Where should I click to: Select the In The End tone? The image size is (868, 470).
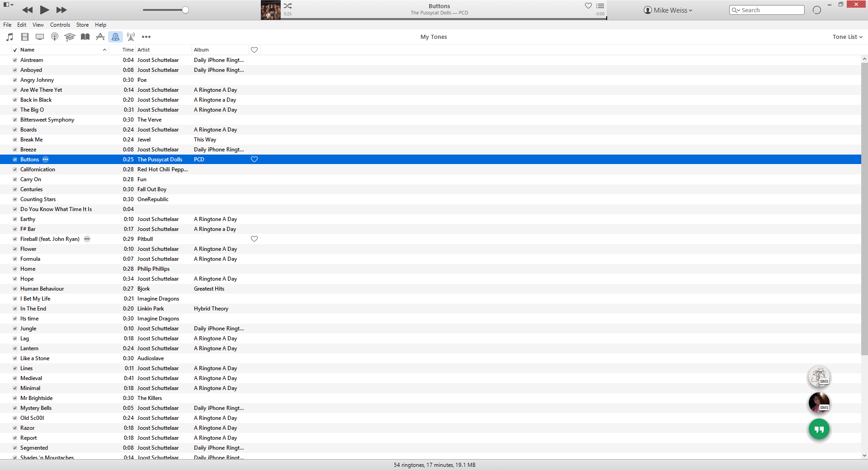pyautogui.click(x=430, y=309)
